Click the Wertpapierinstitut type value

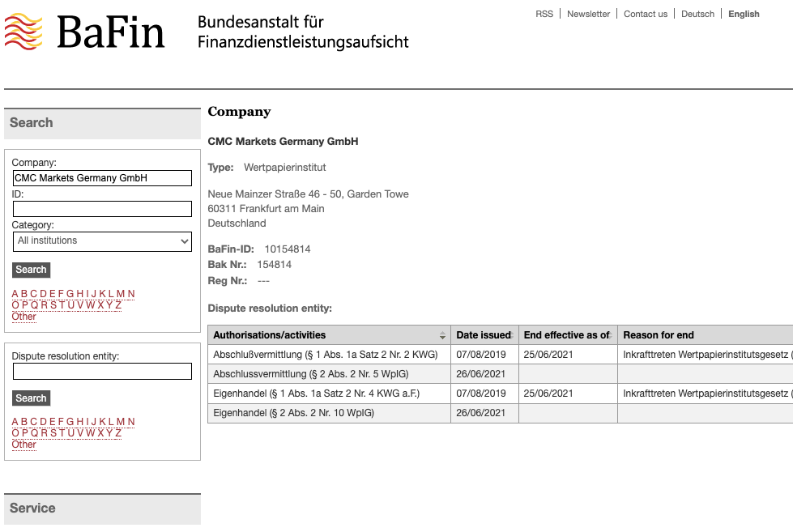tap(285, 168)
